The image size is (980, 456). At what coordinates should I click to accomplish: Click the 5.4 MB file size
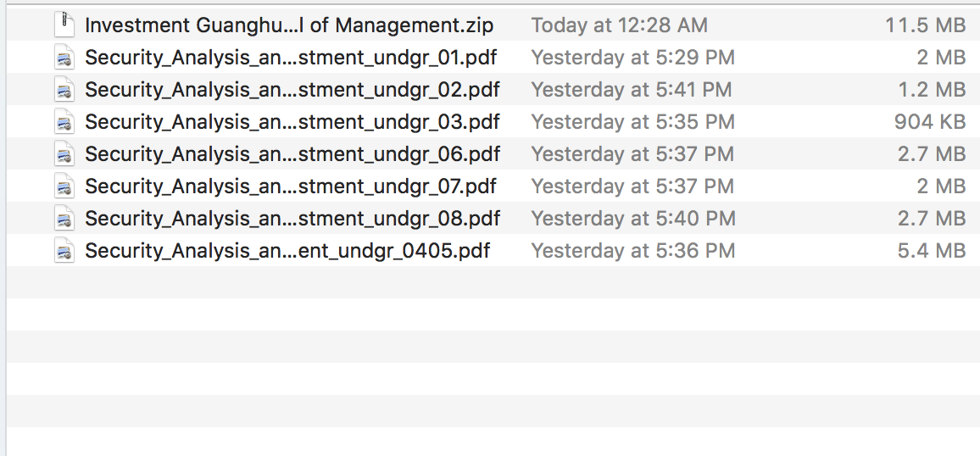click(930, 251)
